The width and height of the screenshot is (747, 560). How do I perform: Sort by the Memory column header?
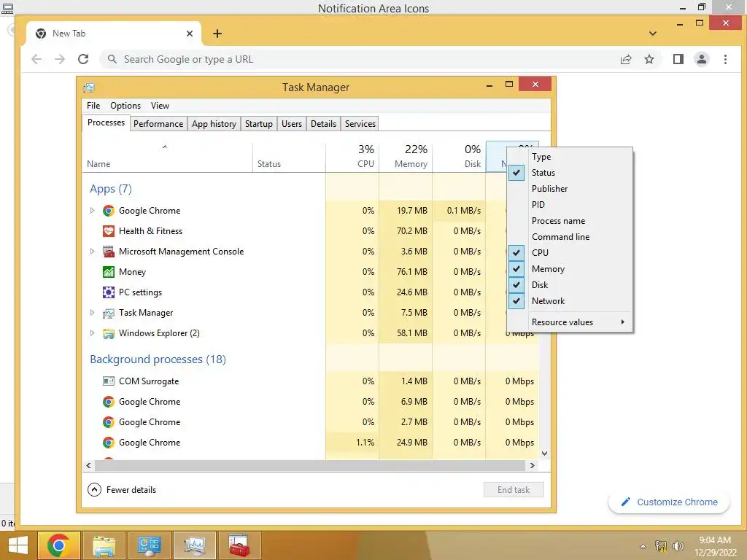406,157
